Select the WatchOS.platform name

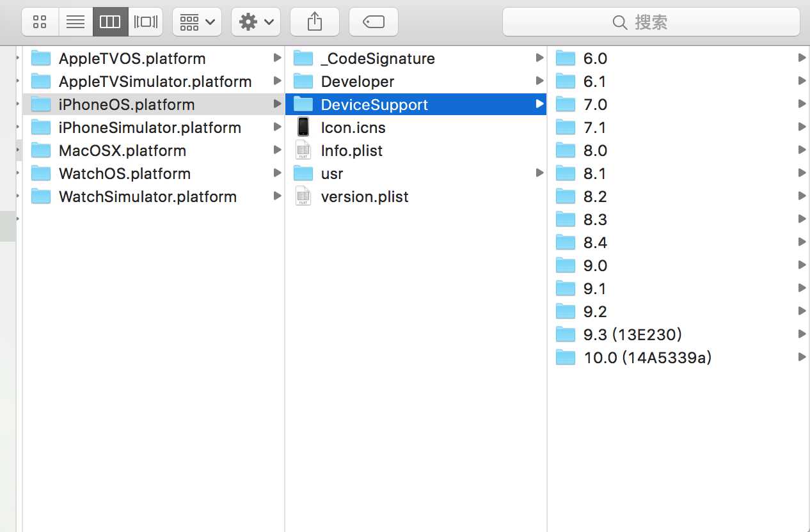(125, 174)
